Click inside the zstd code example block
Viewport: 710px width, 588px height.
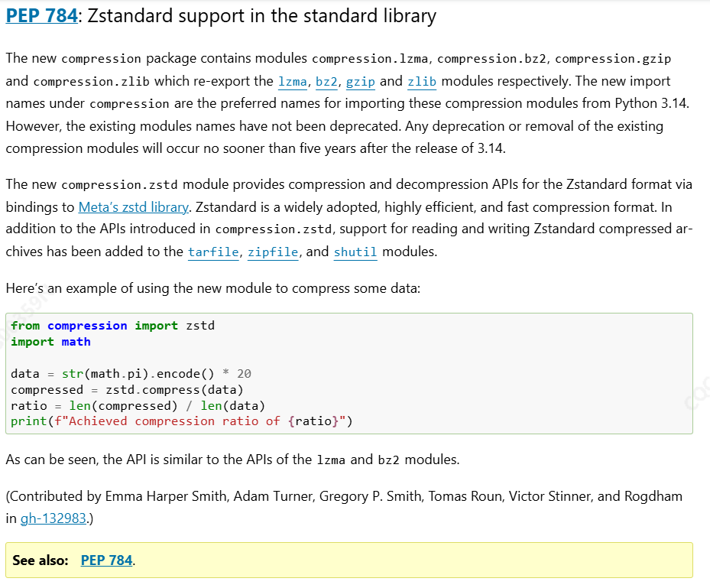349,374
